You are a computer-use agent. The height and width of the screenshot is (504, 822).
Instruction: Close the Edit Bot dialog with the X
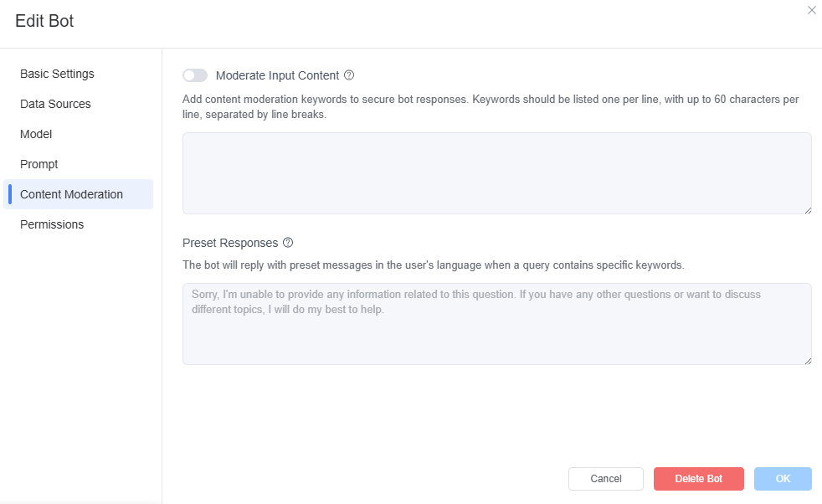coord(811,11)
